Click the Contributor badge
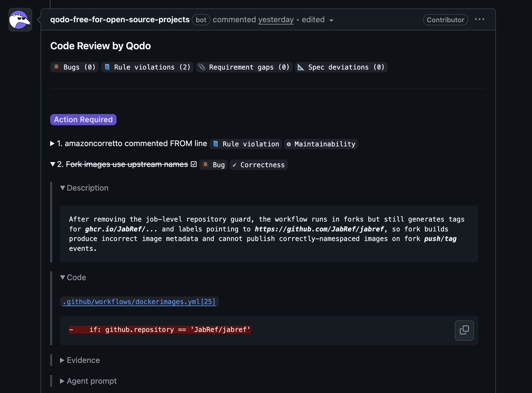This screenshot has width=532, height=393. 445,20
